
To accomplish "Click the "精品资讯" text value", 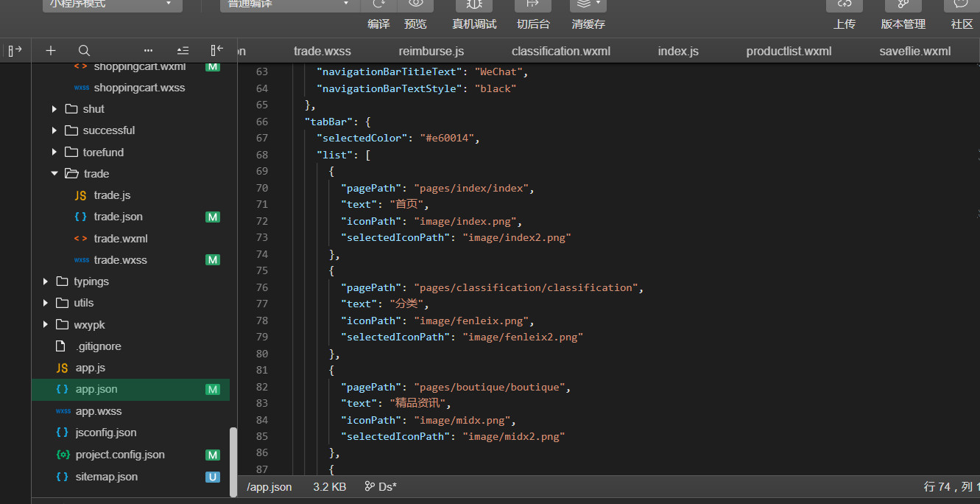I will pos(418,404).
